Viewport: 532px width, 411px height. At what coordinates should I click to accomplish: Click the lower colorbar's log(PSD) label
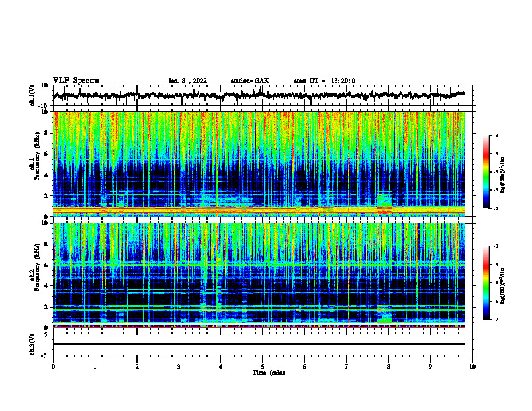pos(503,285)
